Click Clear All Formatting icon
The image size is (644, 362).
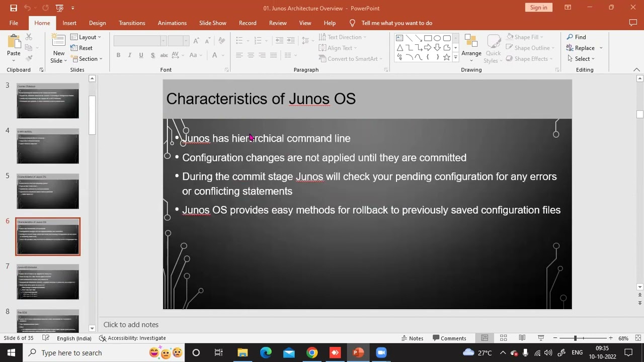222,41
